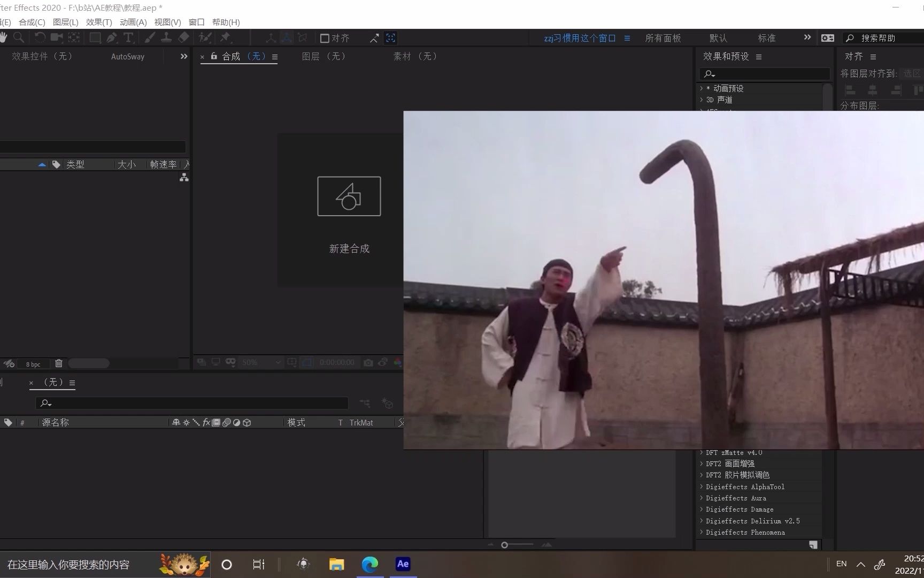Select the Puppet Pin tool
924x578 pixels.
point(225,37)
